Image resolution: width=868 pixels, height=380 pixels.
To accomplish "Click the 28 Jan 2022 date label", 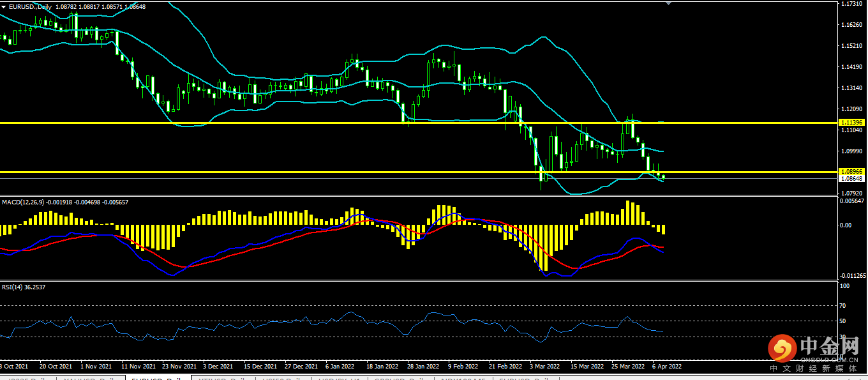I will 424,367.
